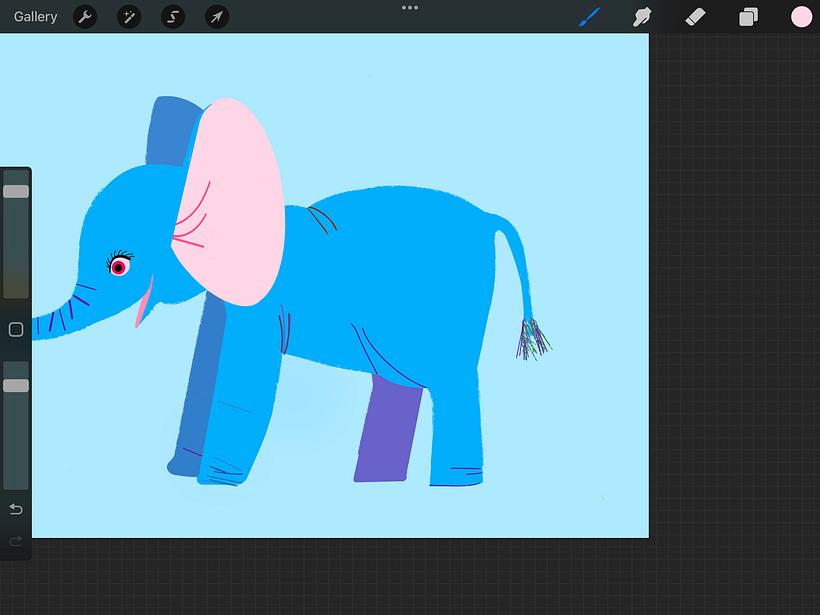Image resolution: width=820 pixels, height=615 pixels.
Task: Undo the last stroke
Action: (16, 509)
